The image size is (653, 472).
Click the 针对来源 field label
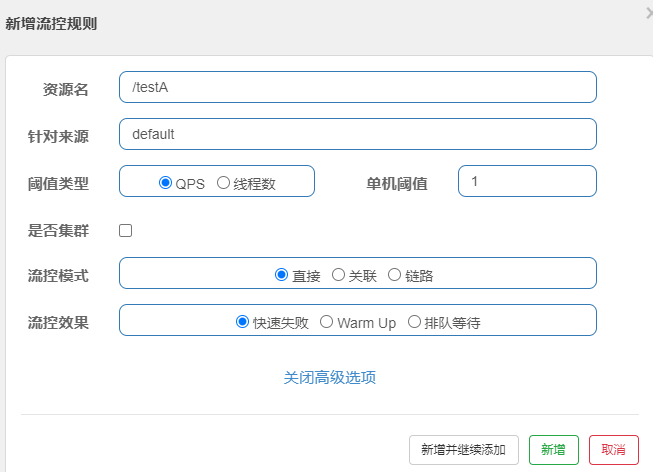(58, 137)
